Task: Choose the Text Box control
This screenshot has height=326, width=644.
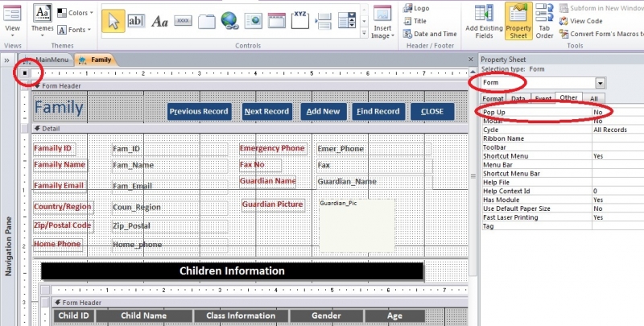Action: [136, 20]
